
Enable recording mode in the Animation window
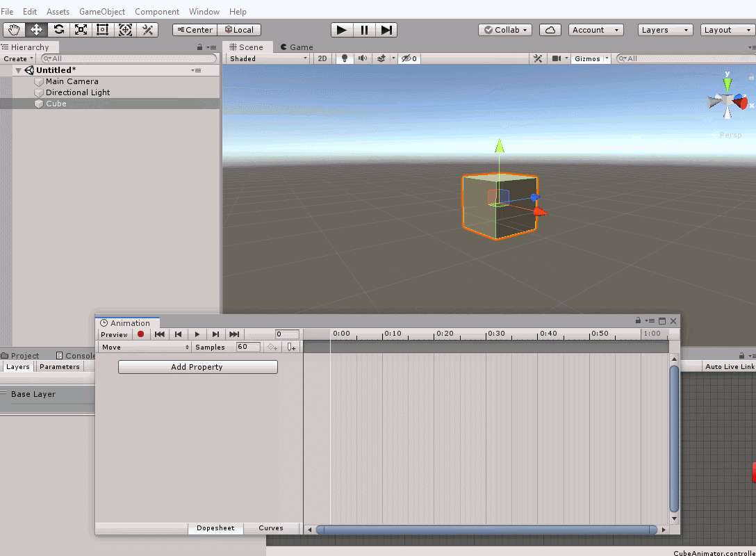pos(141,334)
